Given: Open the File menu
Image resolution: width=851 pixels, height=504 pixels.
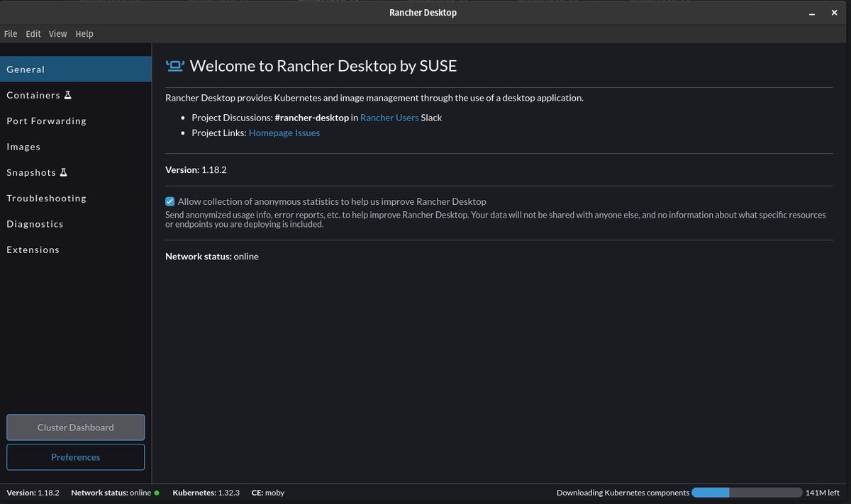Looking at the screenshot, I should tap(11, 34).
